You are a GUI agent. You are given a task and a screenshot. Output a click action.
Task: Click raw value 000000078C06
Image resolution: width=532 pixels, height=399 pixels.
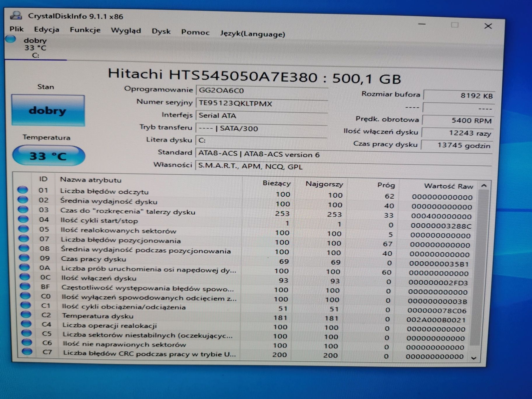(x=437, y=310)
